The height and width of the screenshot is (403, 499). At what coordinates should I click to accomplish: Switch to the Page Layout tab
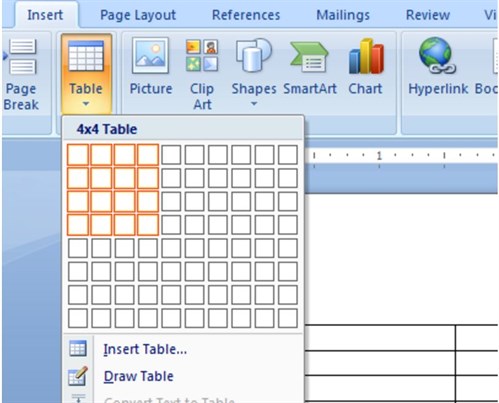tap(138, 15)
